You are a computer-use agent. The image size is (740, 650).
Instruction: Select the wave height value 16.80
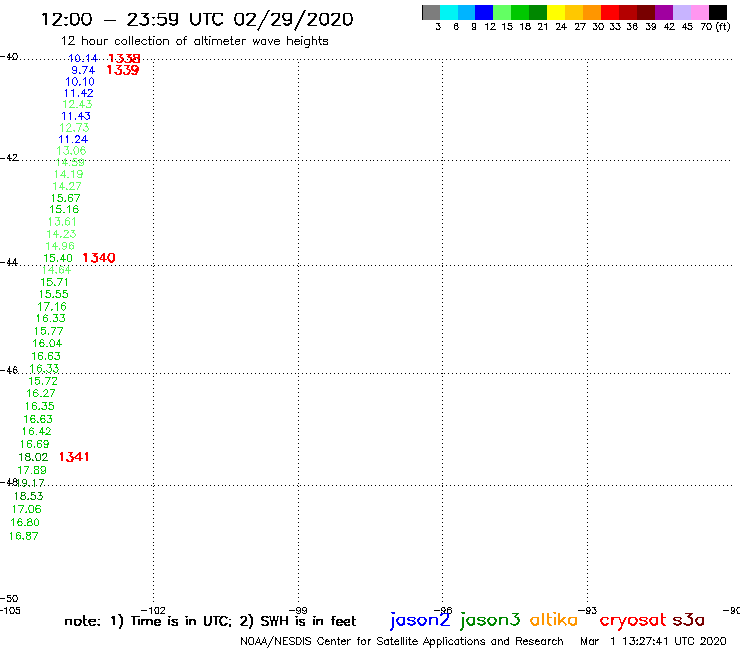click(x=25, y=522)
